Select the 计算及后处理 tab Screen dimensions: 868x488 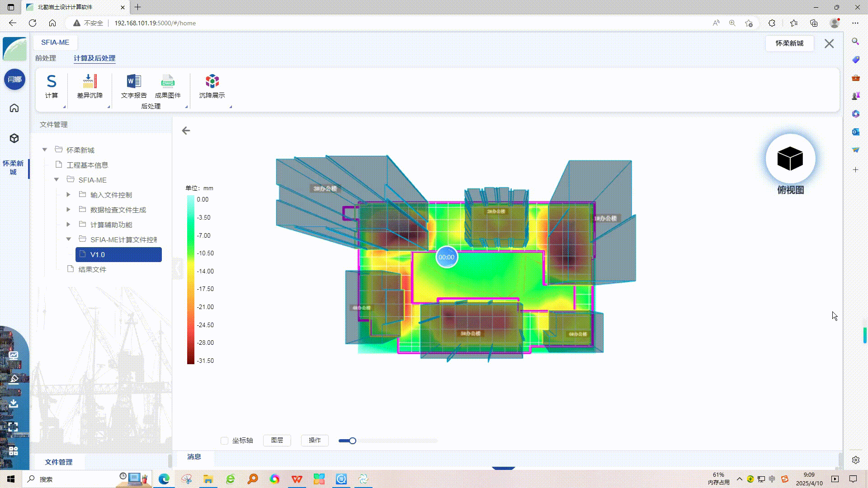(x=94, y=58)
